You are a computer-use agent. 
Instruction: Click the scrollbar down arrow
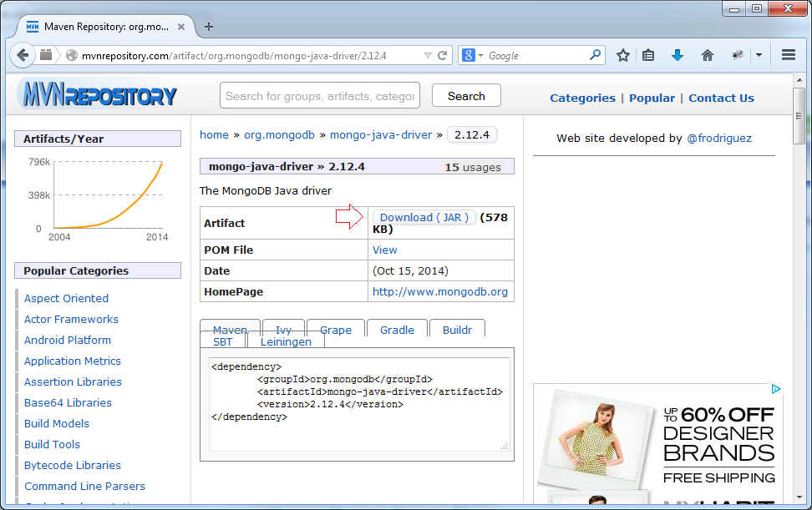point(799,497)
